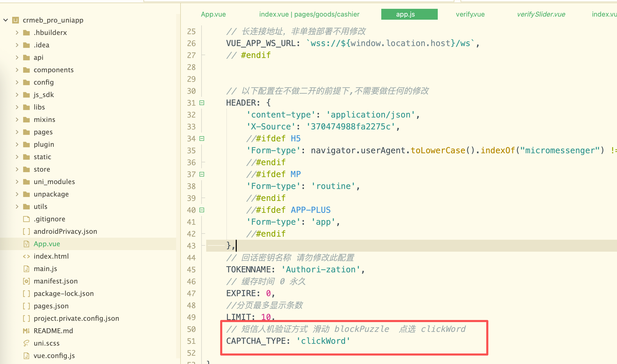Switch to the verify.vue tab
Image resolution: width=617 pixels, height=364 pixels.
coord(470,14)
